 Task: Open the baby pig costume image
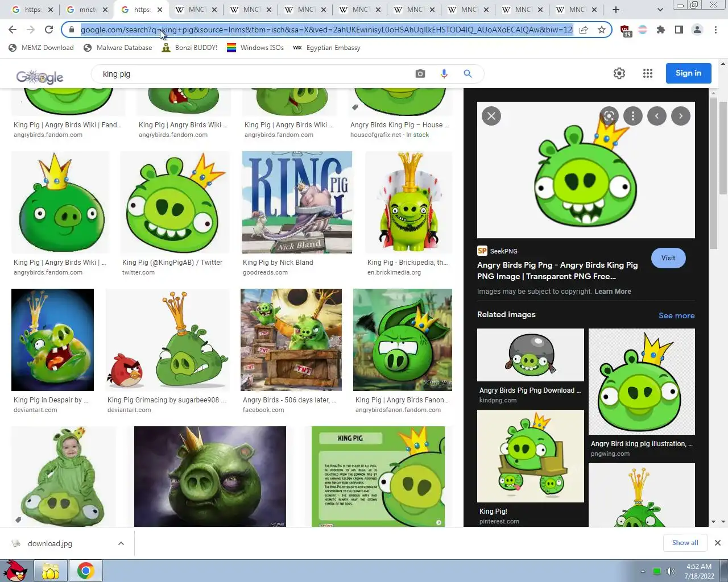(x=63, y=476)
